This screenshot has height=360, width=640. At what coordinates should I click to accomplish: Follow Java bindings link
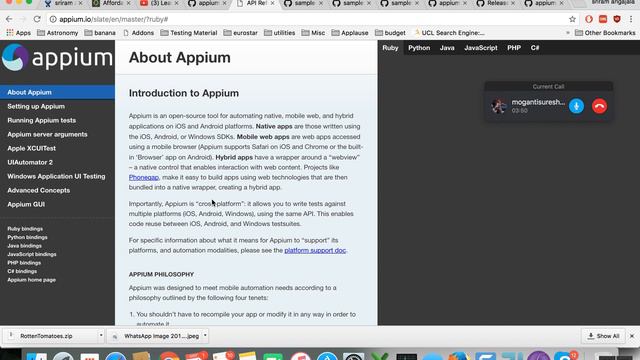click(x=24, y=246)
